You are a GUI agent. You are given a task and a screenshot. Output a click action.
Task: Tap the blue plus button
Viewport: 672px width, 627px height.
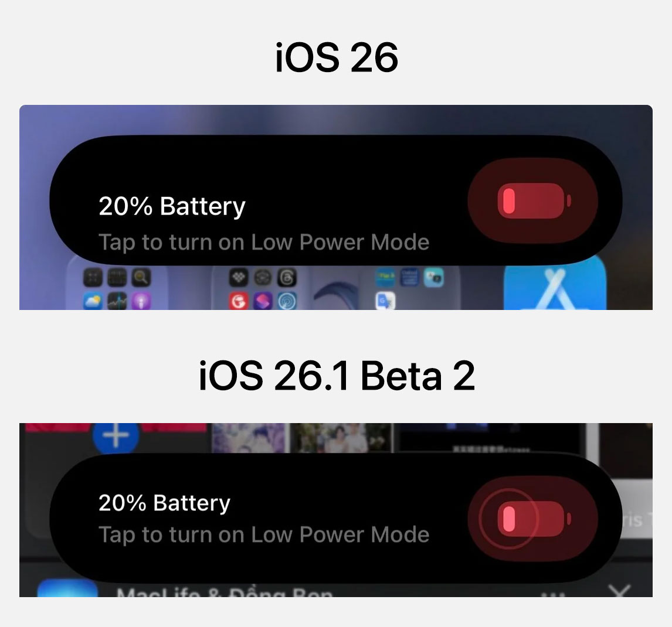116,436
